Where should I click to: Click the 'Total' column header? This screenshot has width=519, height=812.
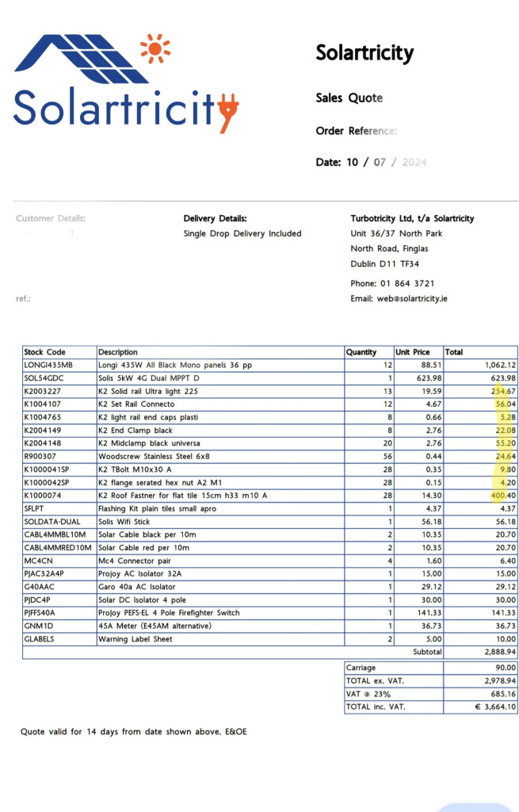(454, 352)
